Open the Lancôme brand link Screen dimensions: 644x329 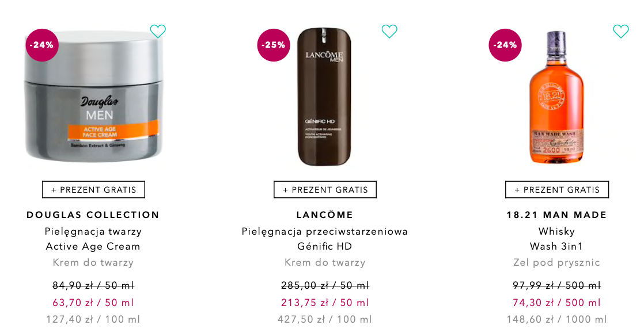point(325,215)
